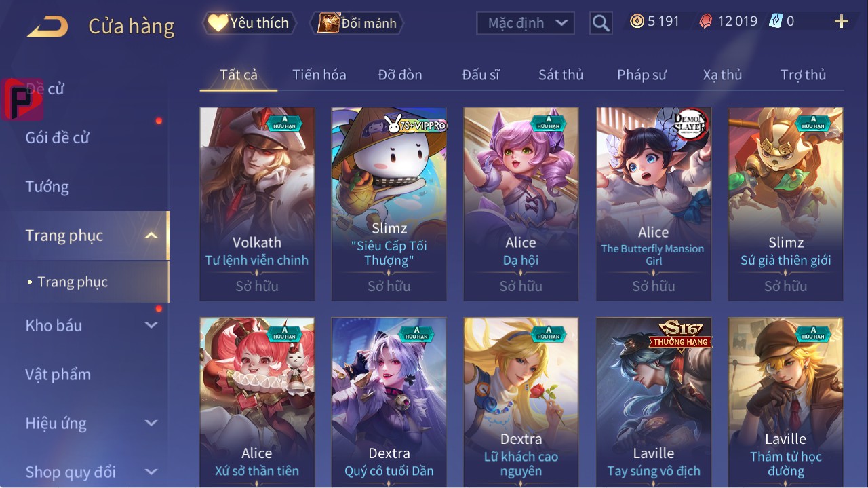Select the Tiến hóa category tab
The height and width of the screenshot is (488, 868).
click(319, 75)
